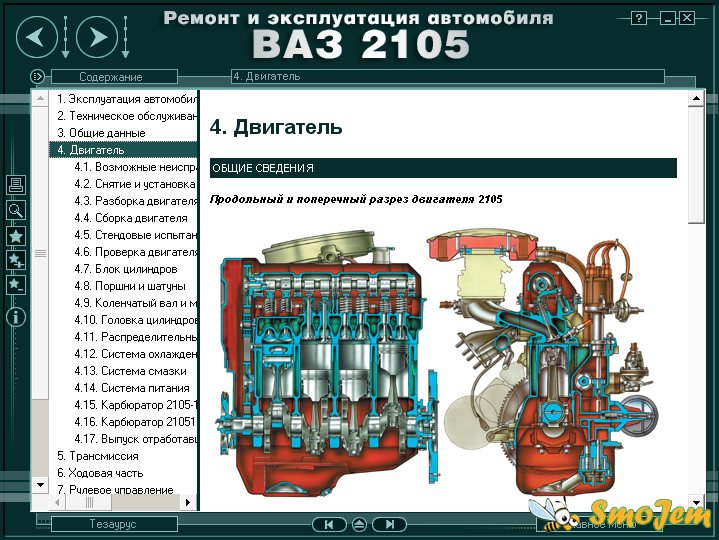Open the bookmarks star icon
Image resolution: width=719 pixels, height=540 pixels.
(x=16, y=237)
